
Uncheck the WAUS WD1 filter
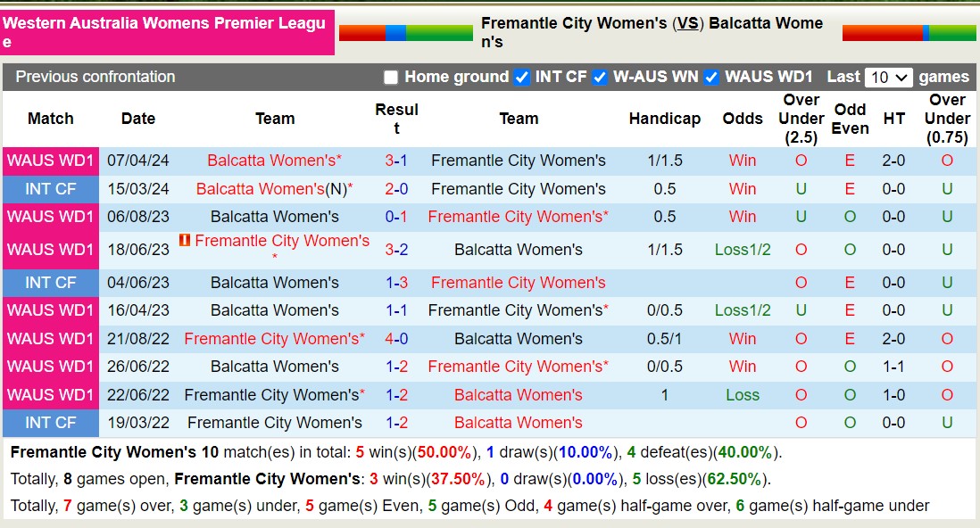tap(711, 78)
